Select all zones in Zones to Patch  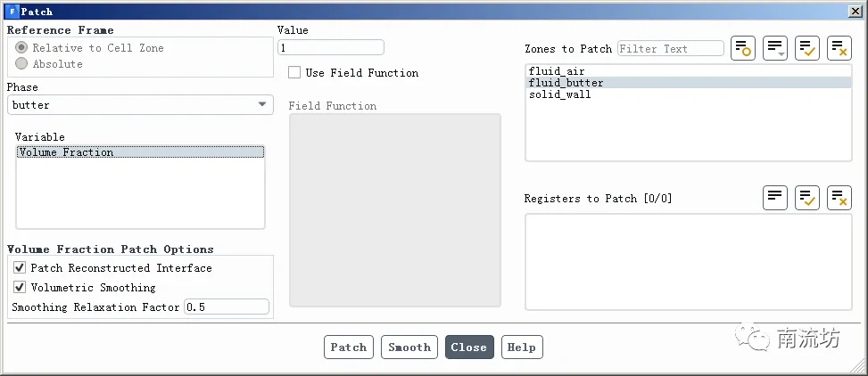click(806, 49)
